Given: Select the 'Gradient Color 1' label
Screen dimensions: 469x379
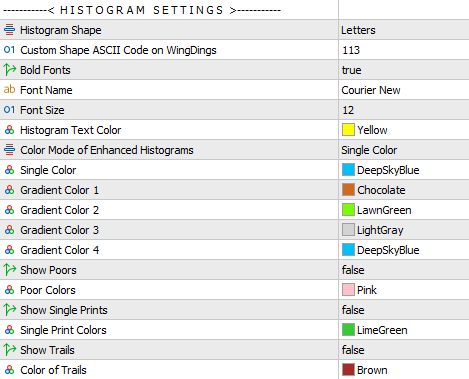Looking at the screenshot, I should click(60, 190).
